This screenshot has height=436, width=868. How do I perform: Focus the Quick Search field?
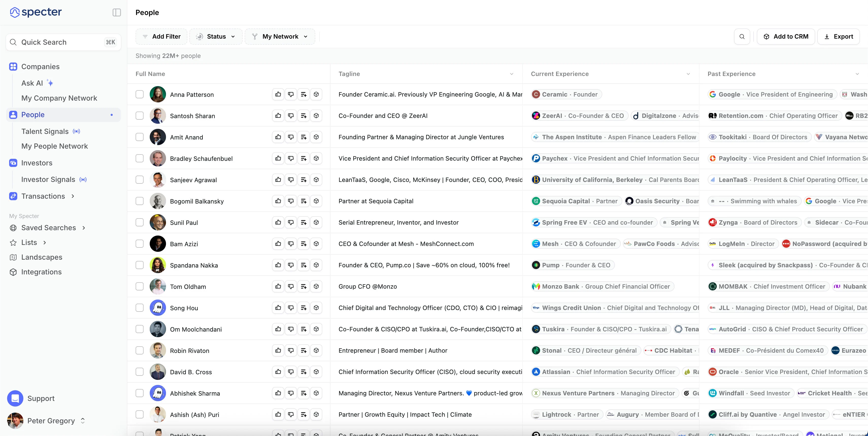(x=63, y=42)
